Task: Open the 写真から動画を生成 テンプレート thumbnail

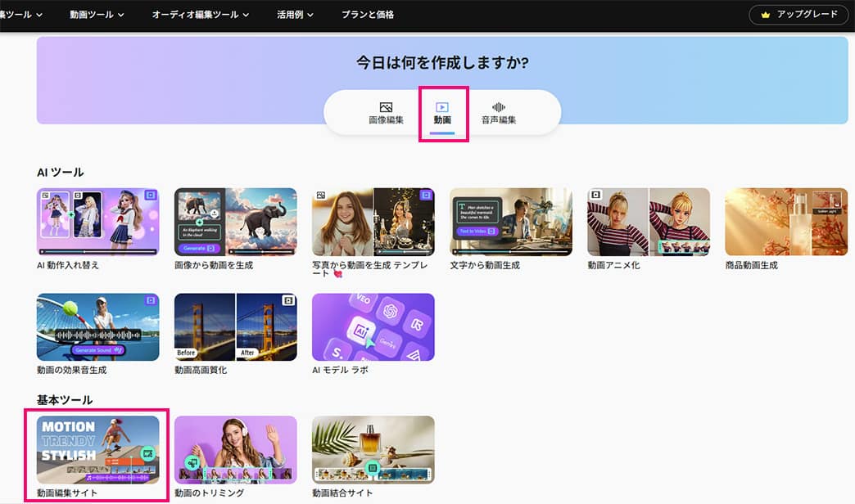Action: pos(373,222)
